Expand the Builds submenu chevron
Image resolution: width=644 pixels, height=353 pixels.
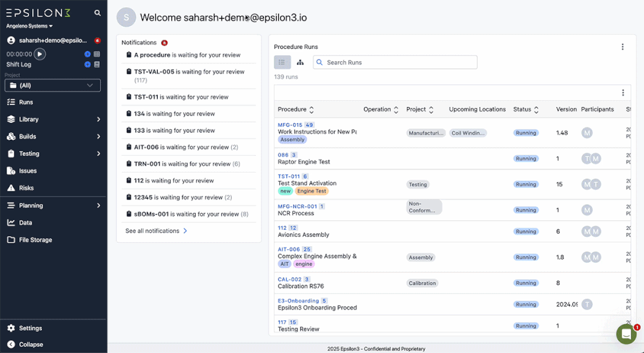pos(99,137)
